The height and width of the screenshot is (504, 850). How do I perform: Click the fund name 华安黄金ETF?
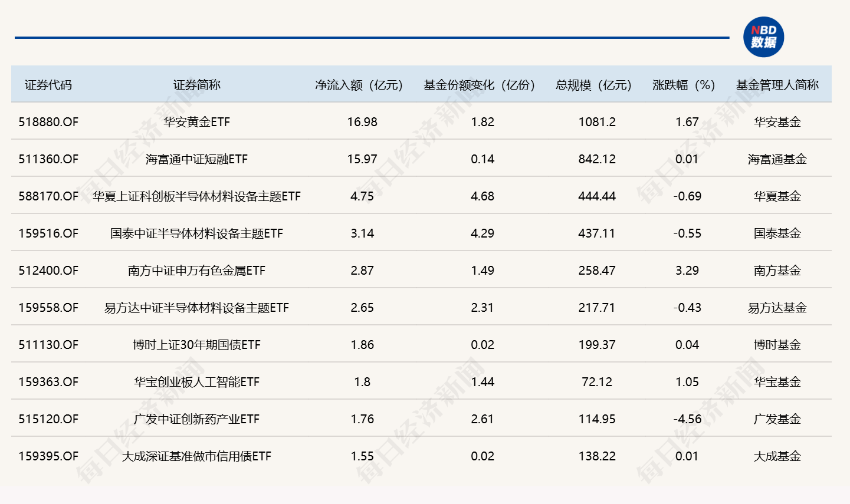click(196, 122)
